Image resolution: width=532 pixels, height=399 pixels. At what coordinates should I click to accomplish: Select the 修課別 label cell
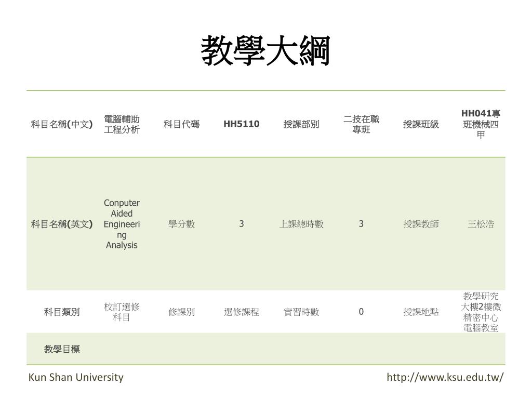[181, 312]
